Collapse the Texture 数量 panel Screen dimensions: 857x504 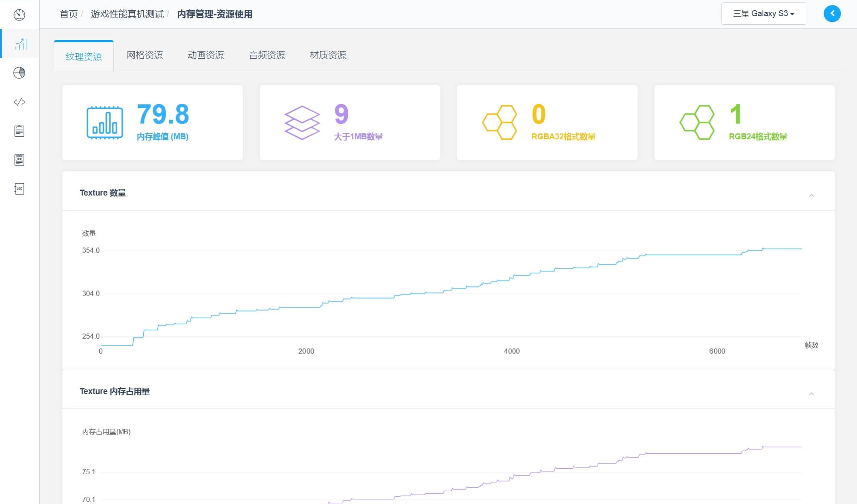(x=811, y=196)
